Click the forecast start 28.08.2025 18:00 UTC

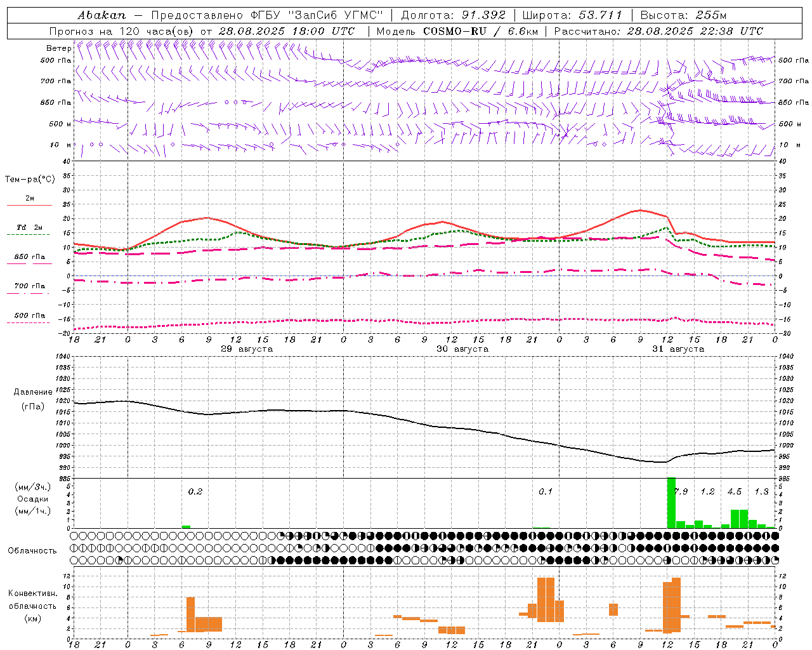coord(287,31)
